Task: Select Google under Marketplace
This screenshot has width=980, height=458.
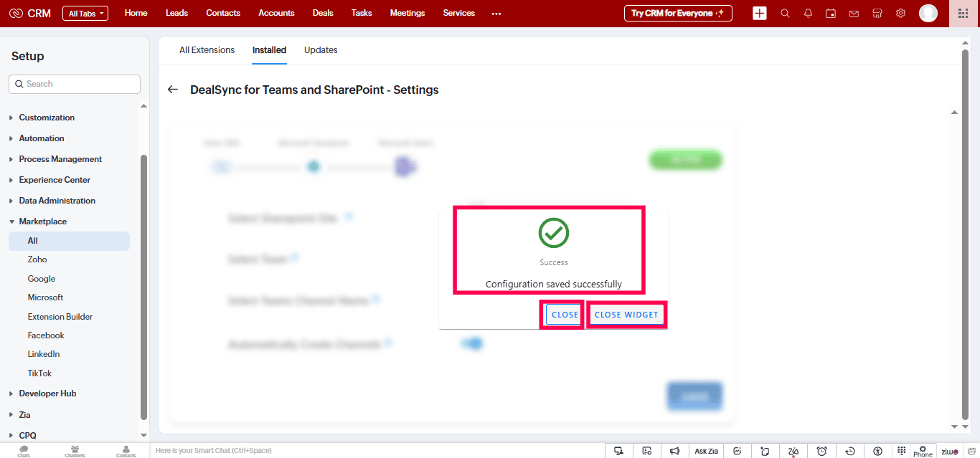Action: tap(42, 279)
